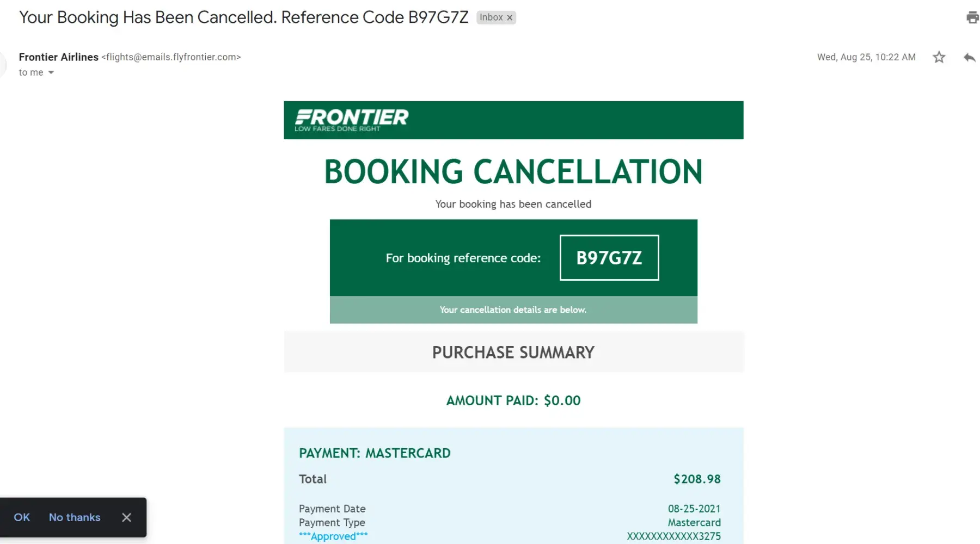980x544 pixels.
Task: Click the $208.98 total amount
Action: pos(697,479)
